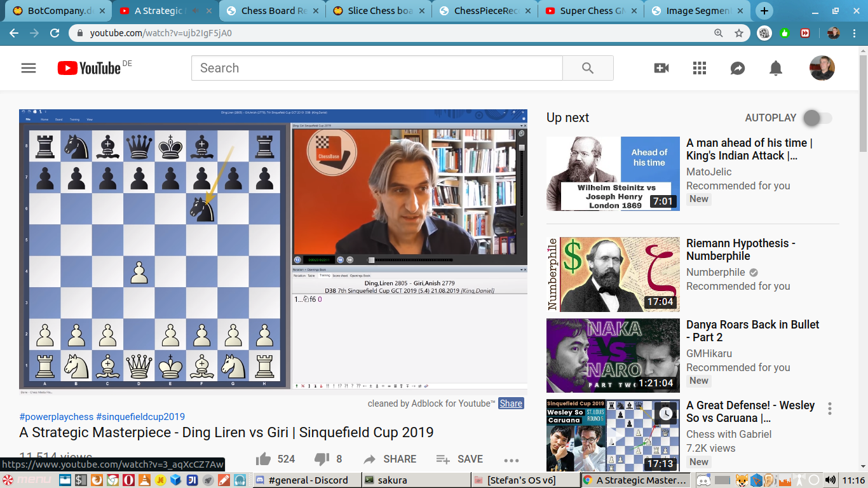The width and height of the screenshot is (868, 488).
Task: Open more actions menu under video
Action: [512, 460]
